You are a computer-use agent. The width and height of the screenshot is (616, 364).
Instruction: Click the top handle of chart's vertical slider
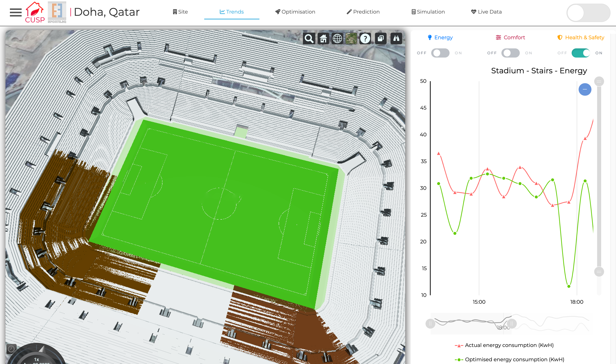click(599, 82)
